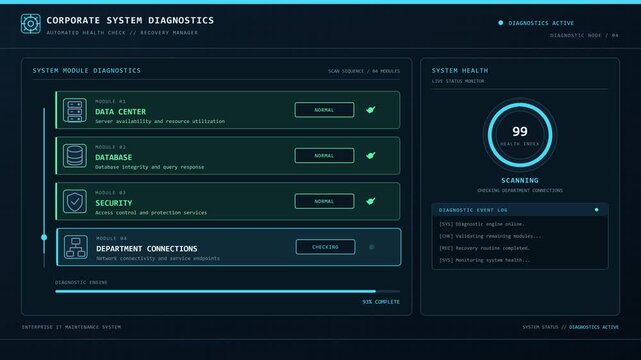Click log entry '[CHK] Validating remaining modules...'

490,236
